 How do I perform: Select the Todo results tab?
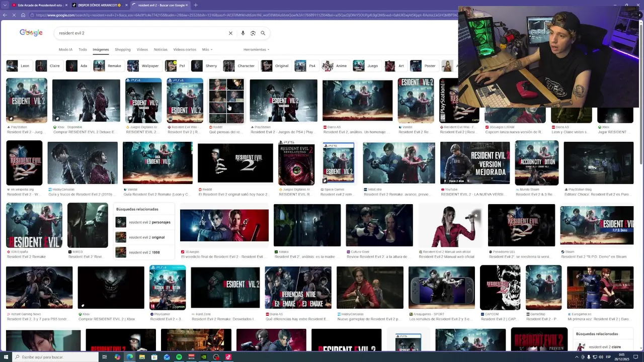coord(83,50)
